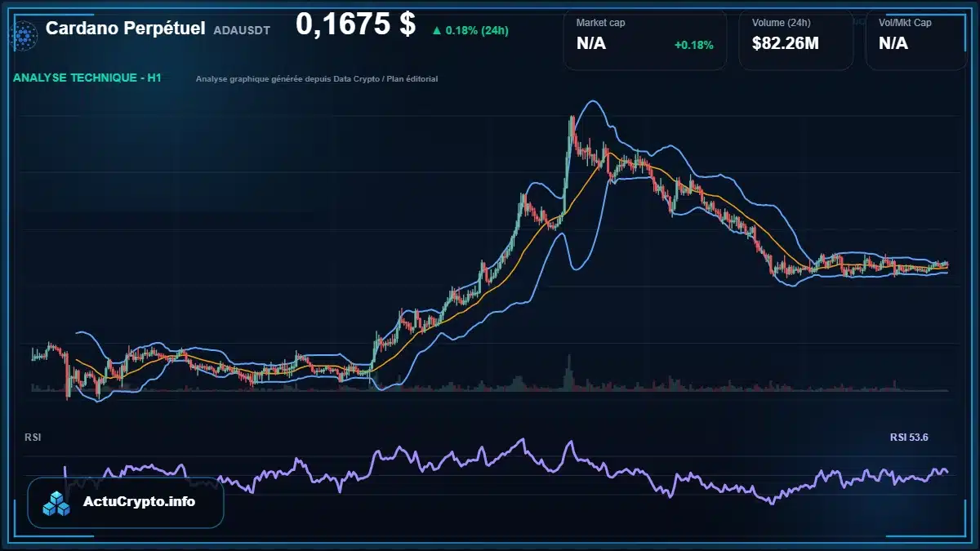Click the "Cardano Perpétuel" title

tap(125, 29)
